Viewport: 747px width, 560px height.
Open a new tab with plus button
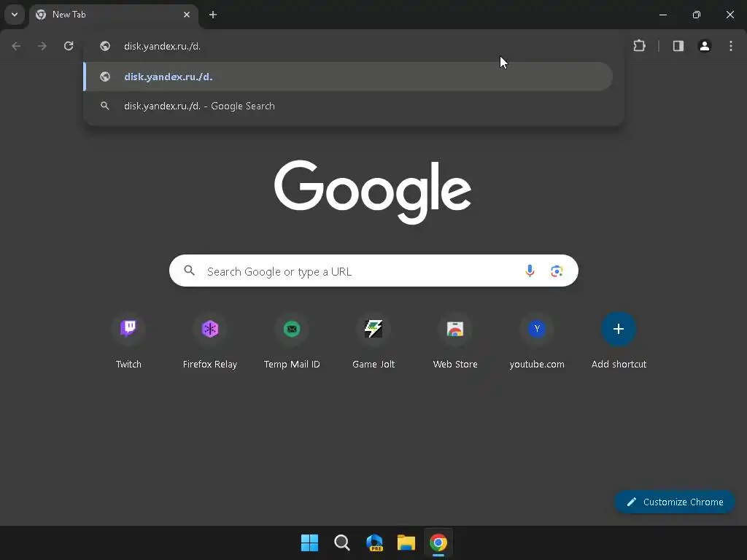click(x=213, y=15)
